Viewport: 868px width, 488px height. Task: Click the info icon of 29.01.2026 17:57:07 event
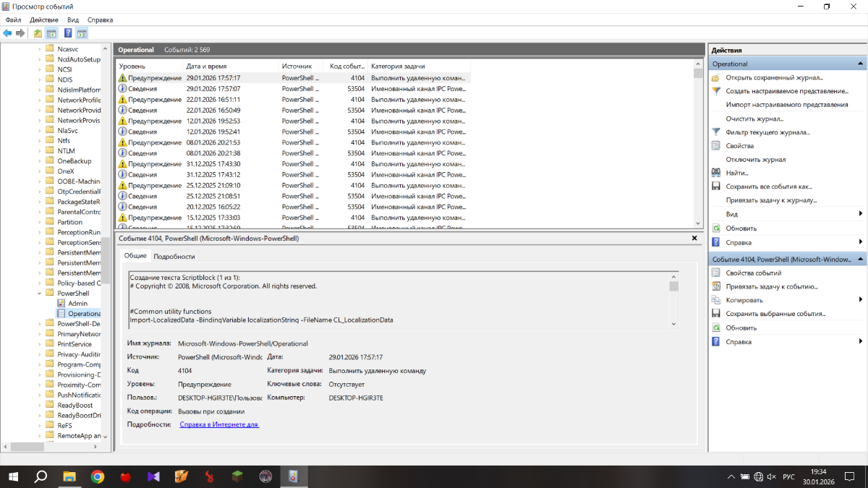[123, 88]
